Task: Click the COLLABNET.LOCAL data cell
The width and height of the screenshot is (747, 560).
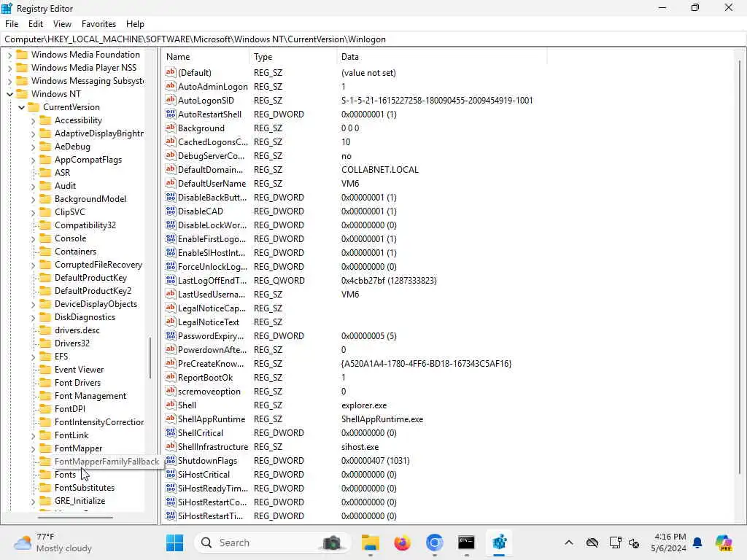Action: click(379, 169)
